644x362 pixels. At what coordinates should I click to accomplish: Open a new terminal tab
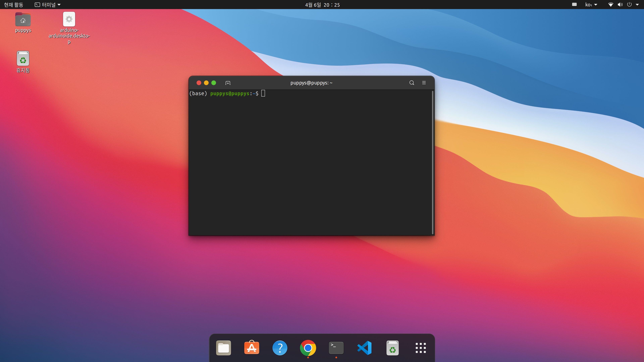tap(228, 83)
